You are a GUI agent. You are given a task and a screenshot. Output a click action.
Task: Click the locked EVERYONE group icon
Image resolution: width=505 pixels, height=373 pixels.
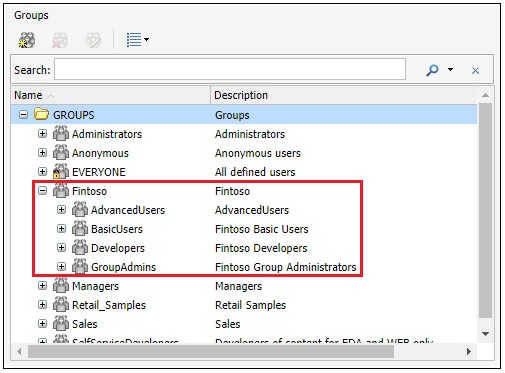coord(61,171)
